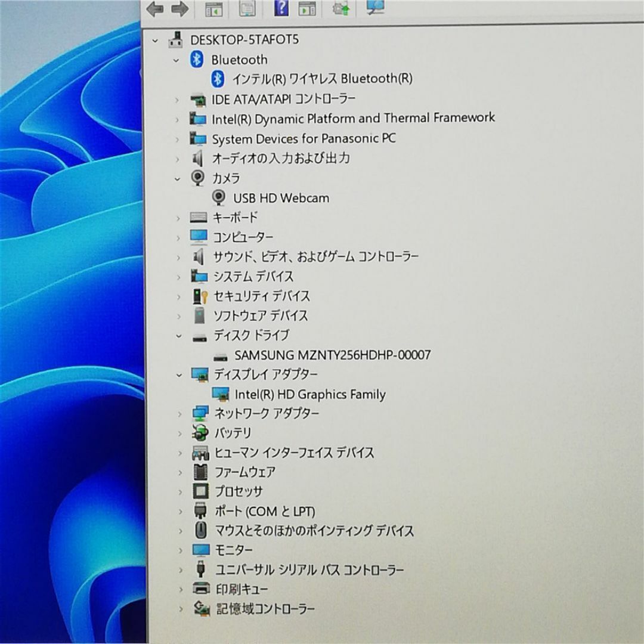Click the IDE ATA/ATAPI コントローラー icon
The image size is (644, 644).
197,100
